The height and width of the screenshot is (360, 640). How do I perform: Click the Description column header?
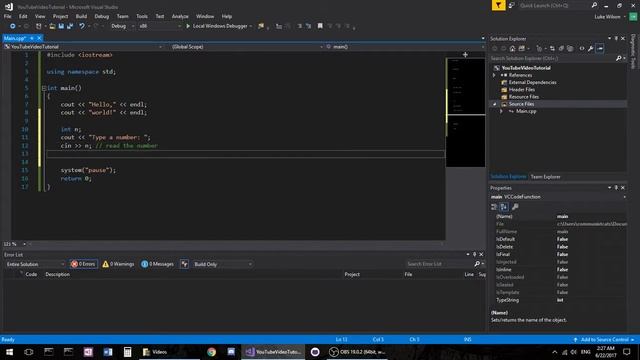coord(58,275)
